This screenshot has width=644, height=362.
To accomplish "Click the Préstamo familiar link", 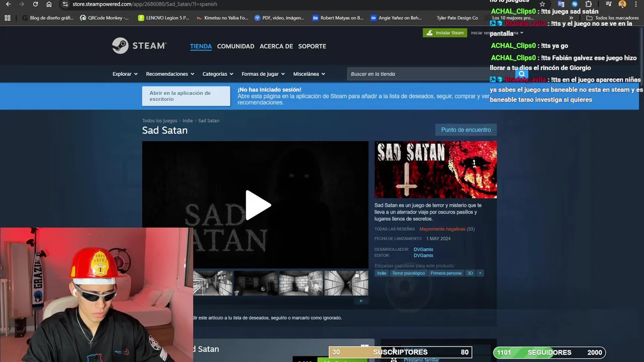I will tap(421, 359).
